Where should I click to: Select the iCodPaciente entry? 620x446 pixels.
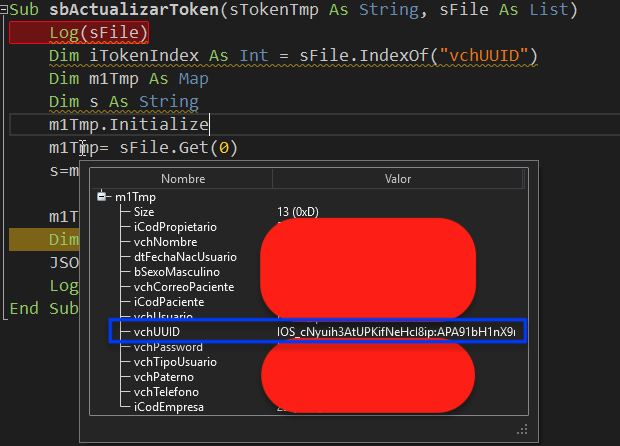[168, 302]
